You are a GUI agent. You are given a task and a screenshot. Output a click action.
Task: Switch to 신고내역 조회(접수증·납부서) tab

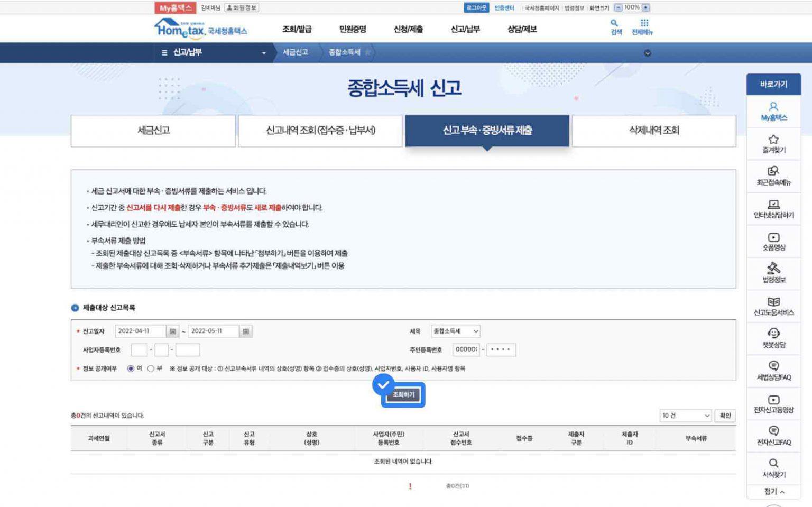point(320,131)
